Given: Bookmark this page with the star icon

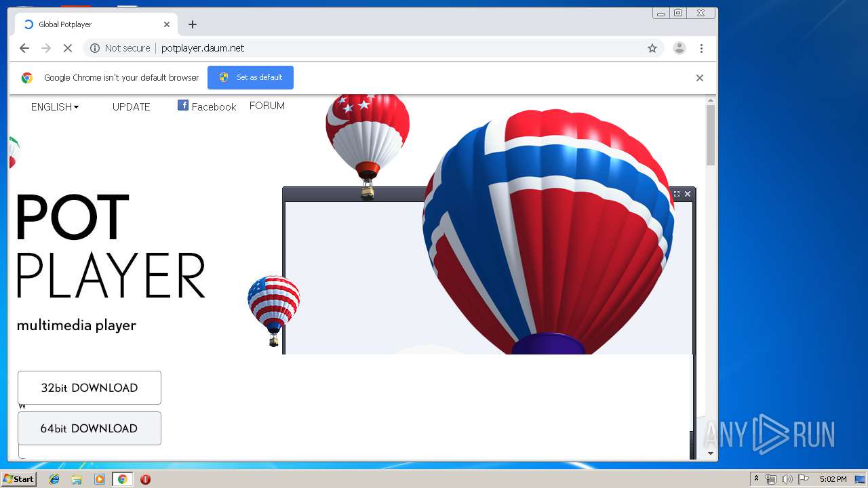Looking at the screenshot, I should [652, 48].
